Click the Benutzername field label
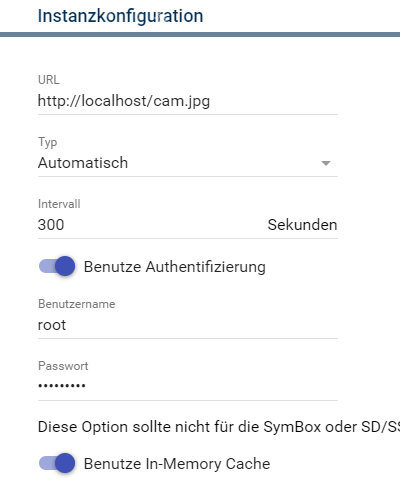The width and height of the screenshot is (400, 500). (x=77, y=304)
